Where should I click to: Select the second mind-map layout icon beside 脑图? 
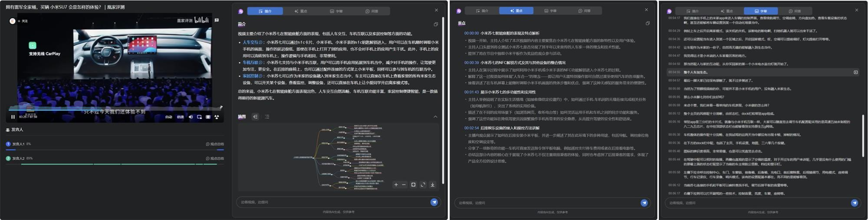[x=267, y=117]
